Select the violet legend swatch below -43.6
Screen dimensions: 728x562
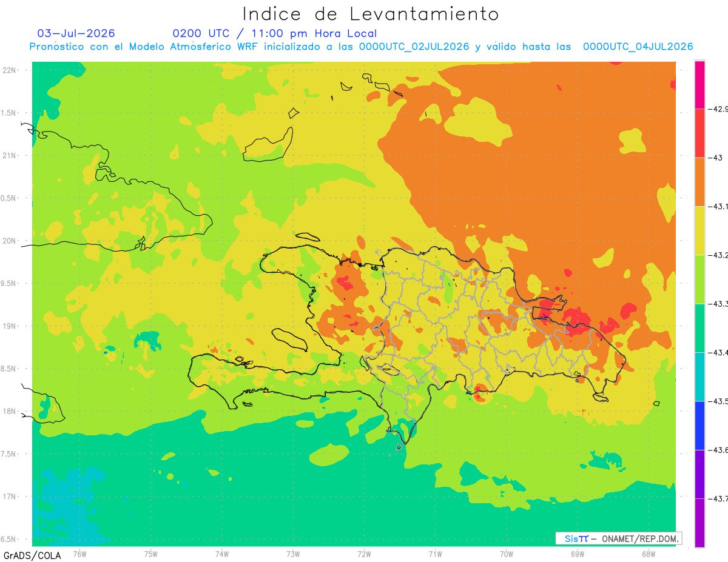click(699, 474)
